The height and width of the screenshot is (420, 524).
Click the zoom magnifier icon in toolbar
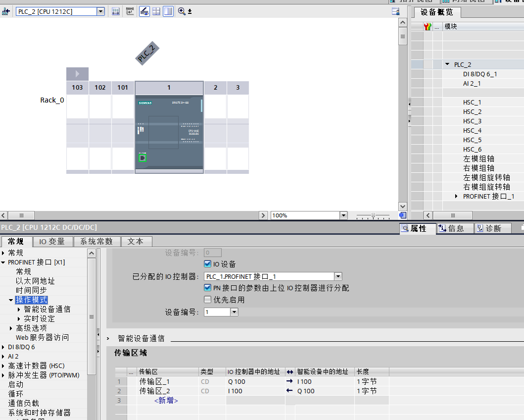coord(181,12)
